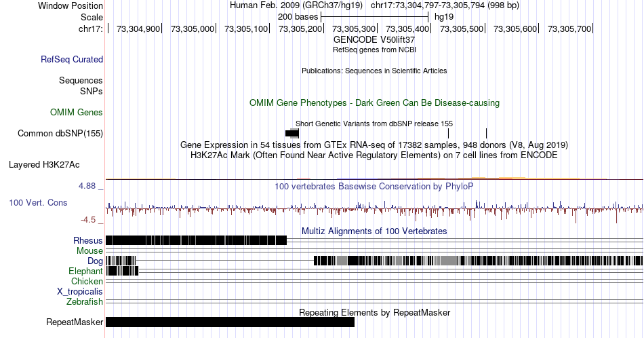
Task: Click the Window Position label
Action: pyautogui.click(x=71, y=5)
